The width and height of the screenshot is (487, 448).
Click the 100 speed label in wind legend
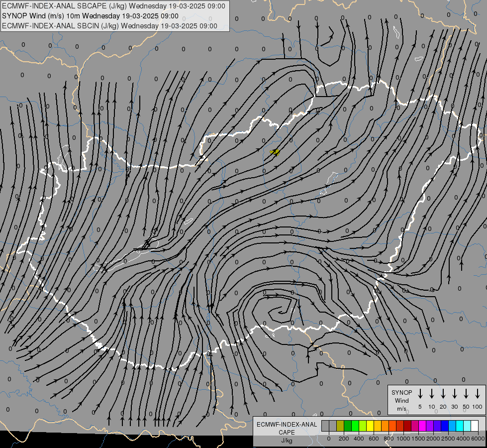(x=478, y=407)
